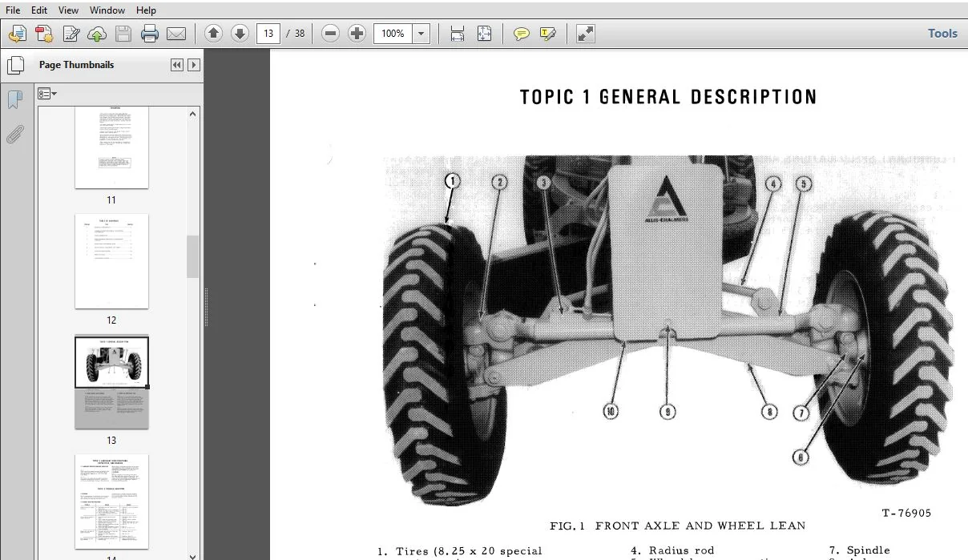Open the Help menu
The width and height of the screenshot is (968, 560).
[x=146, y=10]
